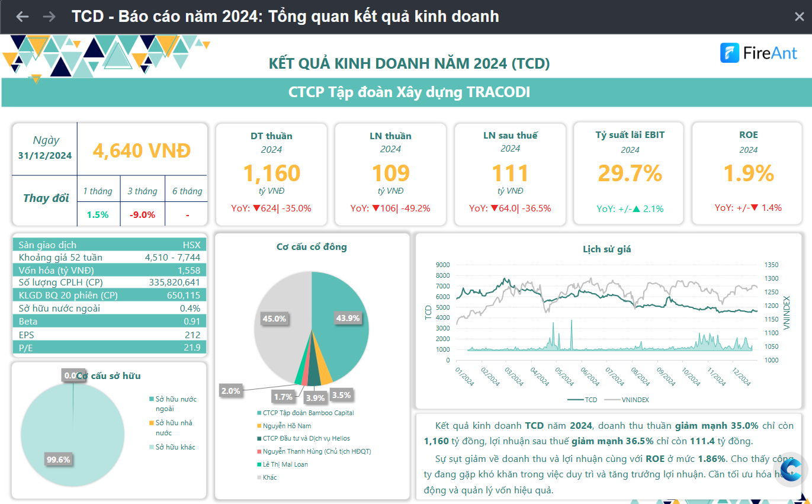Click the Tỷ suất lãi EBIT card title

[630, 134]
